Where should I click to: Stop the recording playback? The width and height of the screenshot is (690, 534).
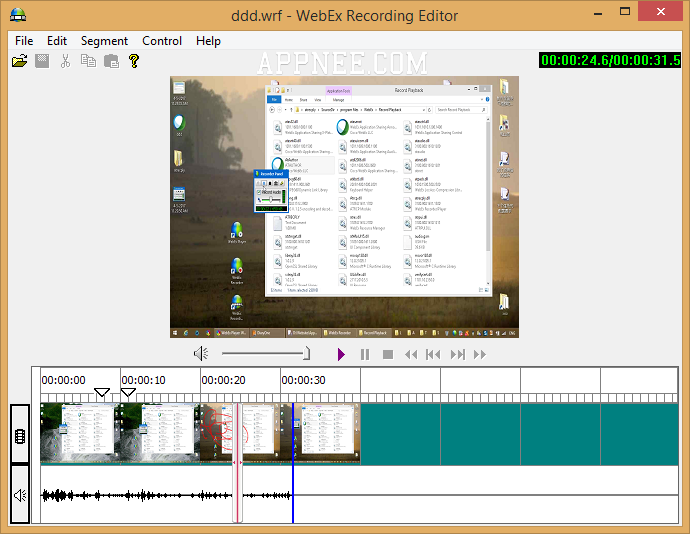click(388, 354)
